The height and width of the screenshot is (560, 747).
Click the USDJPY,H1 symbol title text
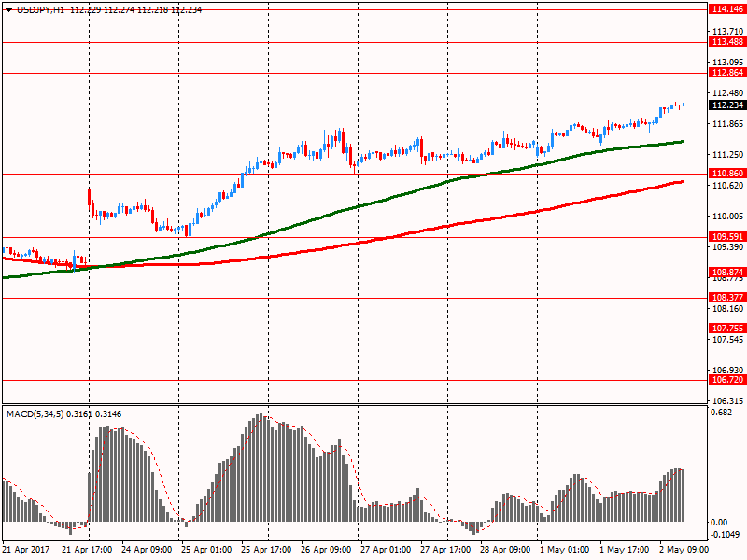tap(40, 9)
